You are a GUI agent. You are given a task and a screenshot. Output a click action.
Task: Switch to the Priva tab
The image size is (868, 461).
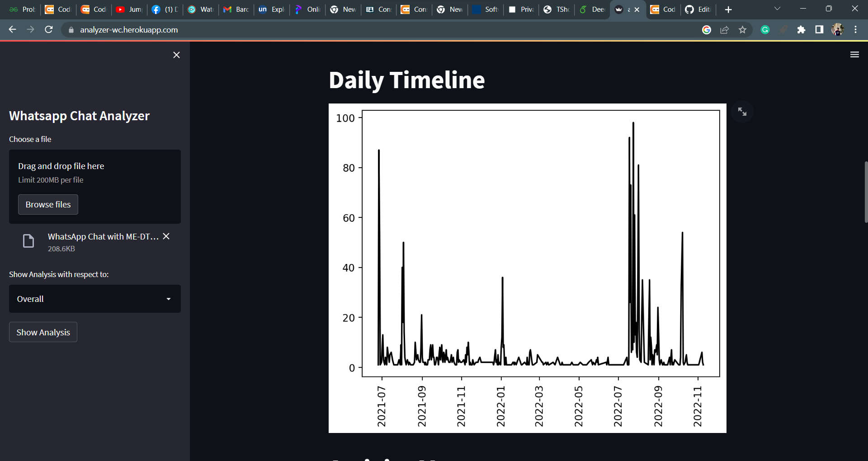click(x=521, y=9)
